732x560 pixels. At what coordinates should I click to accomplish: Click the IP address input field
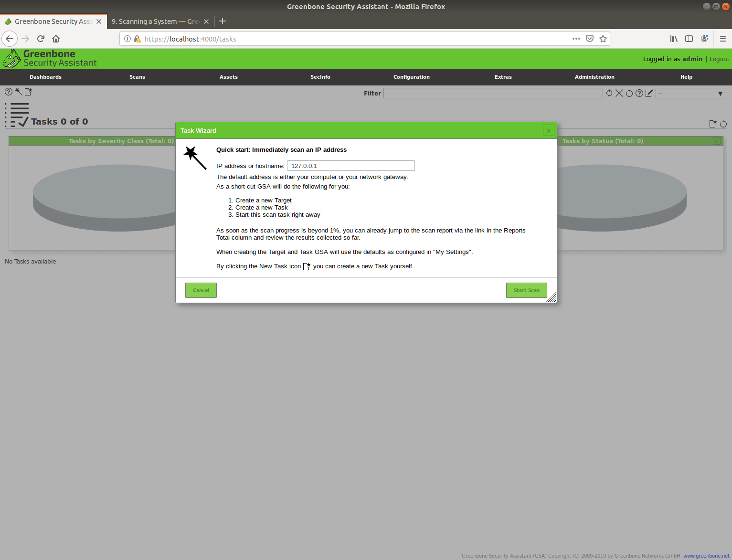coord(350,166)
